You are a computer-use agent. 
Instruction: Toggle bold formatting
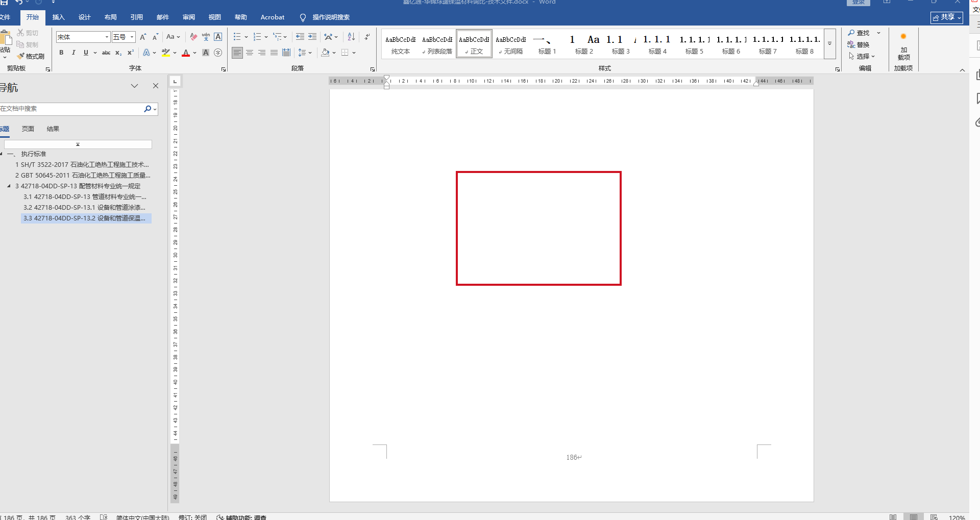click(61, 53)
